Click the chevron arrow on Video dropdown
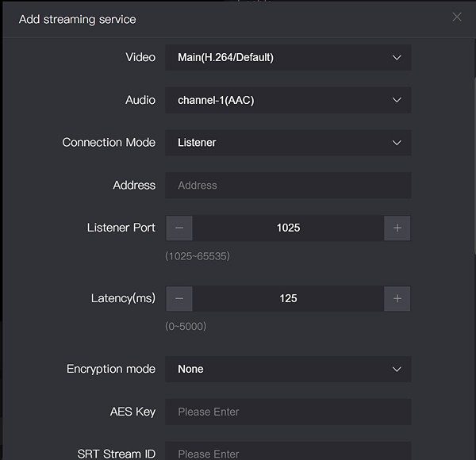Viewport: 476px width, 460px height. 397,57
